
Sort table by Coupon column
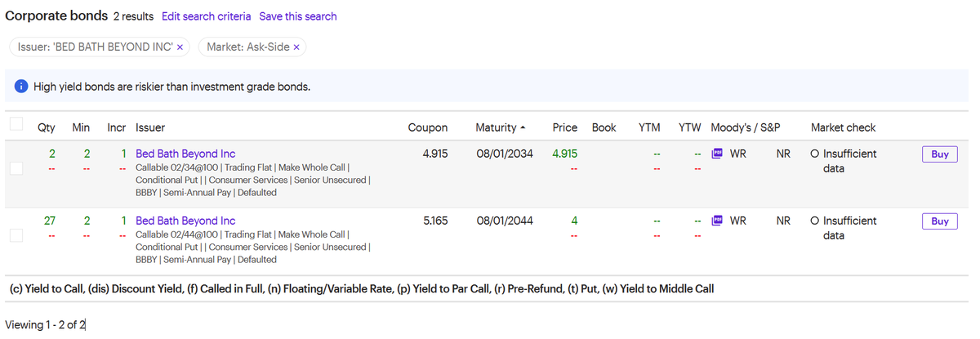tap(428, 127)
